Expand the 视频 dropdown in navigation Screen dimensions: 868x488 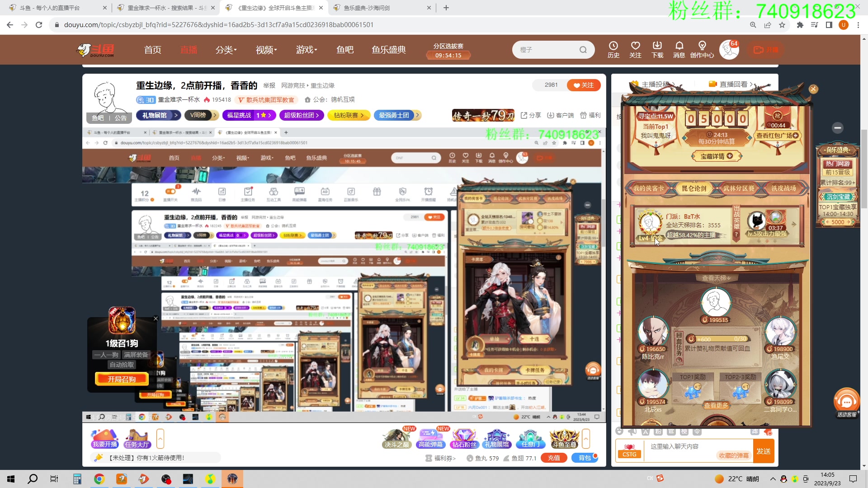click(266, 50)
